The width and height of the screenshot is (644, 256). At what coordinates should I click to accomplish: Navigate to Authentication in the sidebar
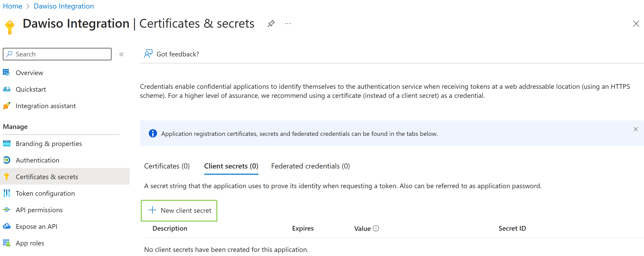coord(38,160)
